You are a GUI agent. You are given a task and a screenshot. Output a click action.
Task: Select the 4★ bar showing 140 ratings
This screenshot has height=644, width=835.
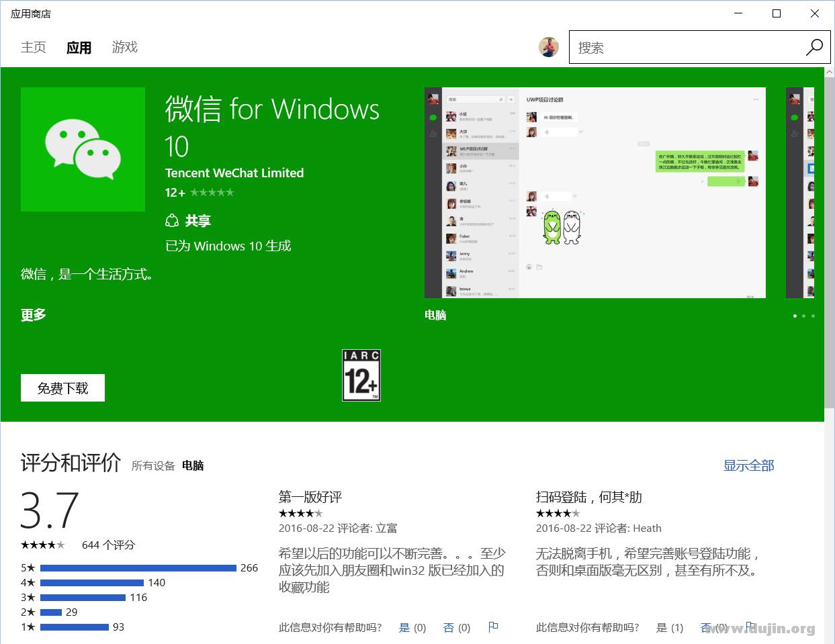[x=92, y=583]
